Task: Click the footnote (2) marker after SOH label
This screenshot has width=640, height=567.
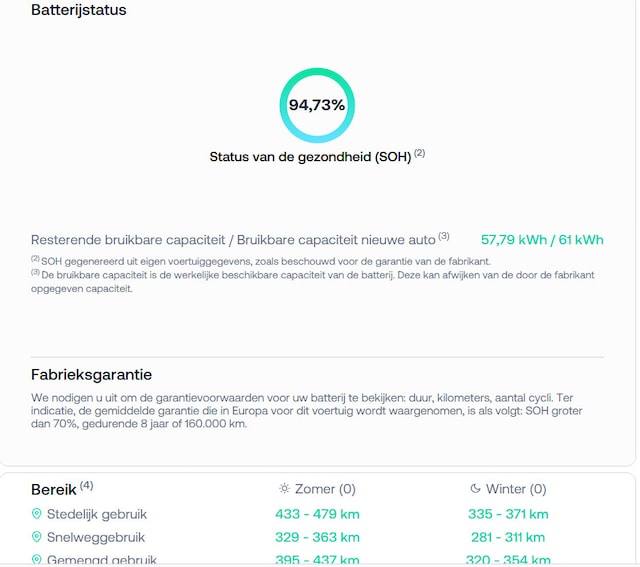Action: tap(420, 154)
